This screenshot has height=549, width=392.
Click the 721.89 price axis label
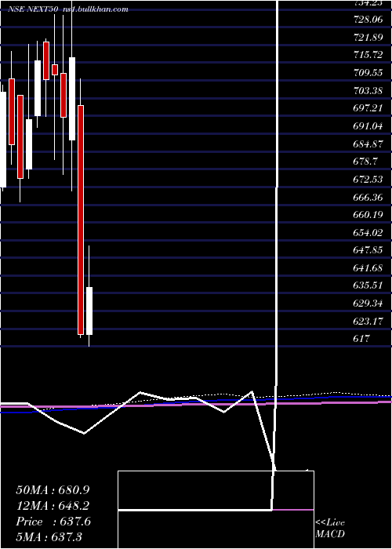click(x=368, y=38)
